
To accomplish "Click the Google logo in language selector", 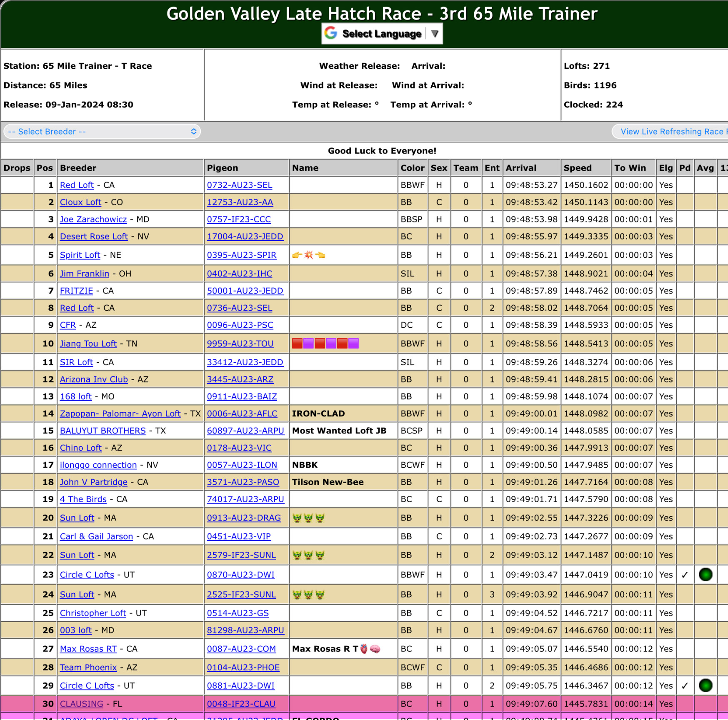I will click(x=331, y=33).
